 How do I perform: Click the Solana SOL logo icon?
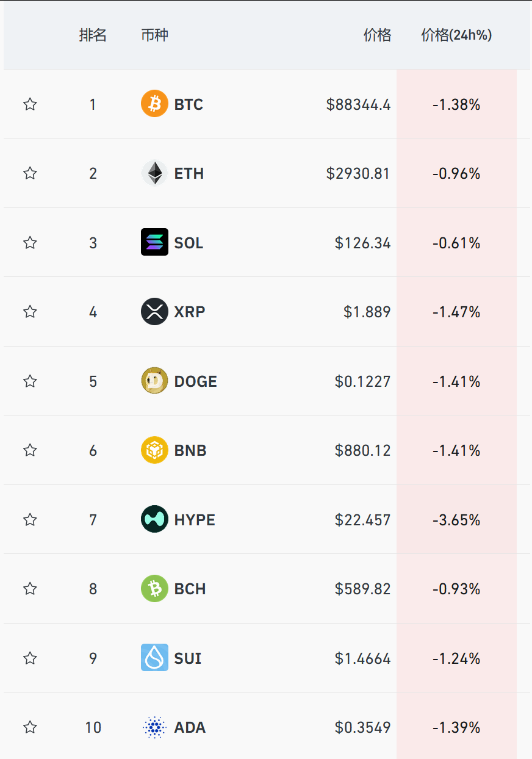point(154,242)
